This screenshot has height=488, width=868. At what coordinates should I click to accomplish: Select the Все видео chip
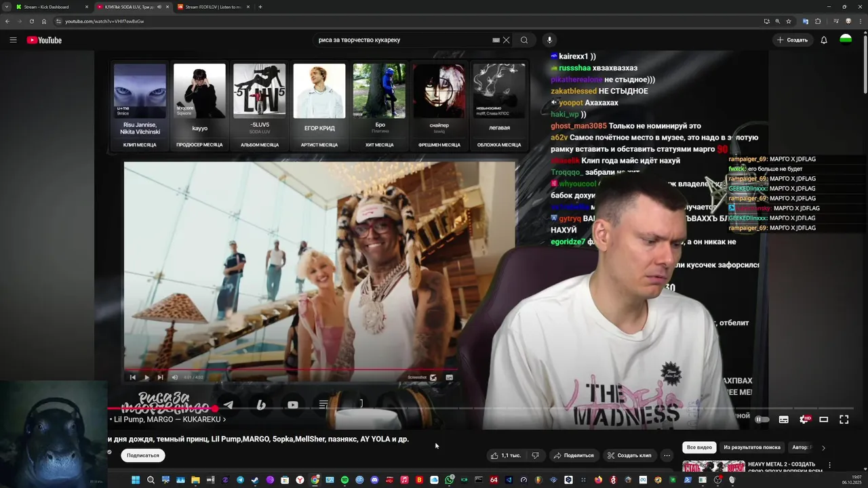(x=699, y=447)
